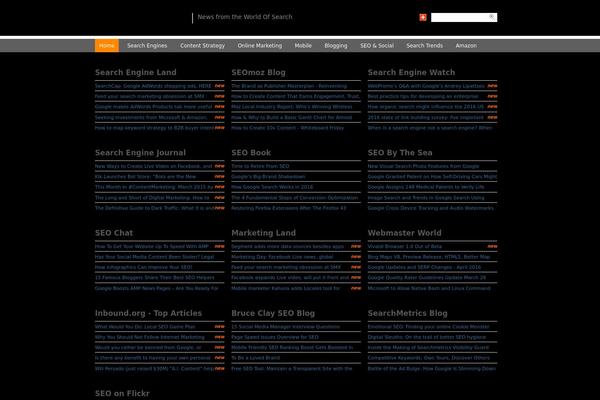Open the SearchMetrics Blog heading

click(408, 313)
